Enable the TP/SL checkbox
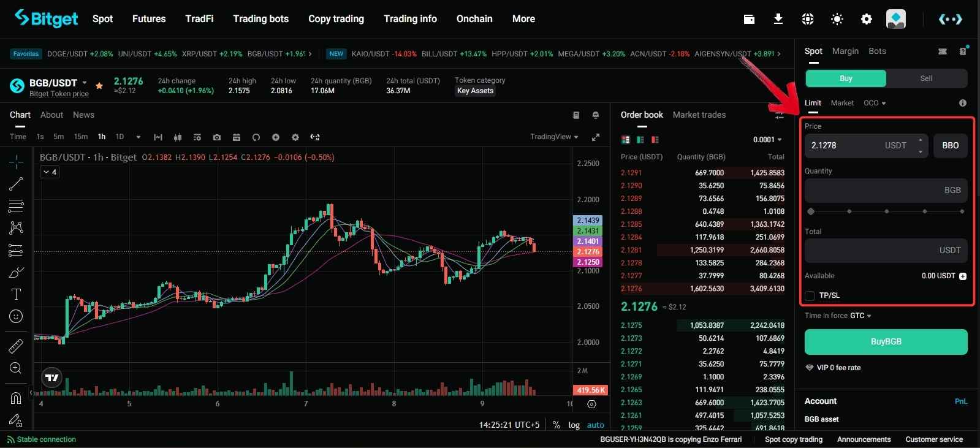 tap(810, 296)
